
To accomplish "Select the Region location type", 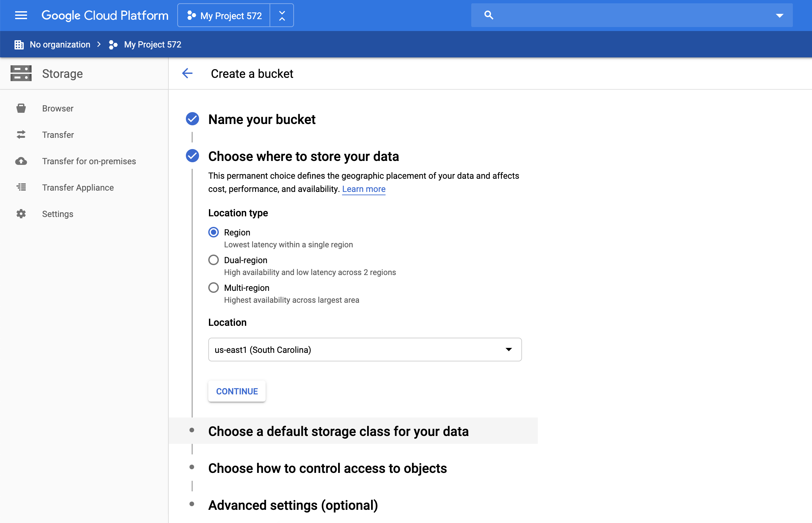I will 214,232.
